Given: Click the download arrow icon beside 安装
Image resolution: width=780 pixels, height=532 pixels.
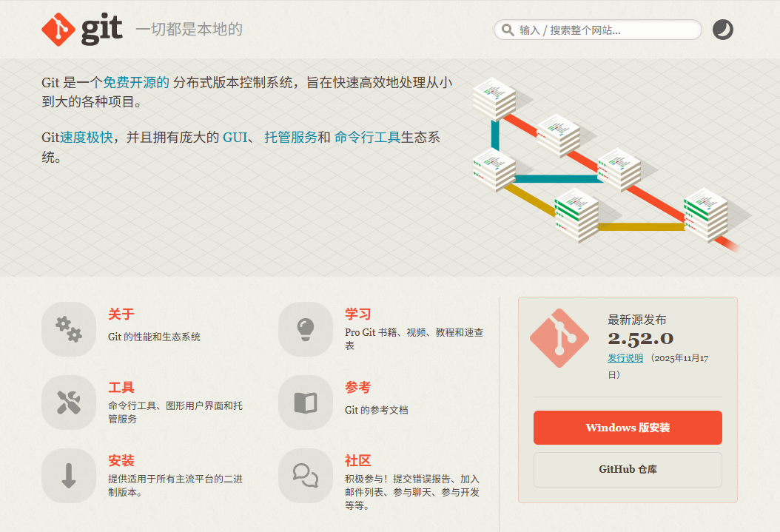Looking at the screenshot, I should click(69, 476).
